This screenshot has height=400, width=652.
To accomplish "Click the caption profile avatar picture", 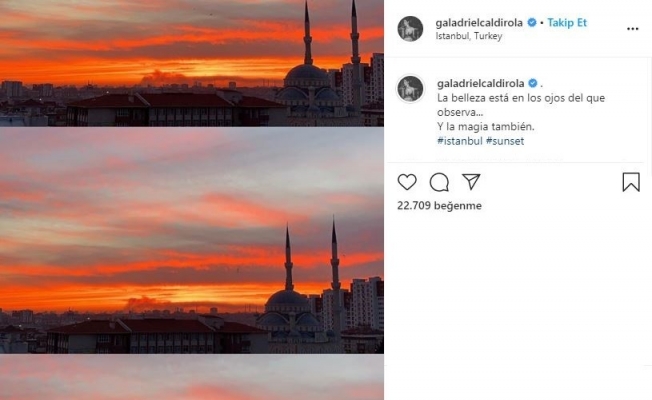I will (410, 89).
